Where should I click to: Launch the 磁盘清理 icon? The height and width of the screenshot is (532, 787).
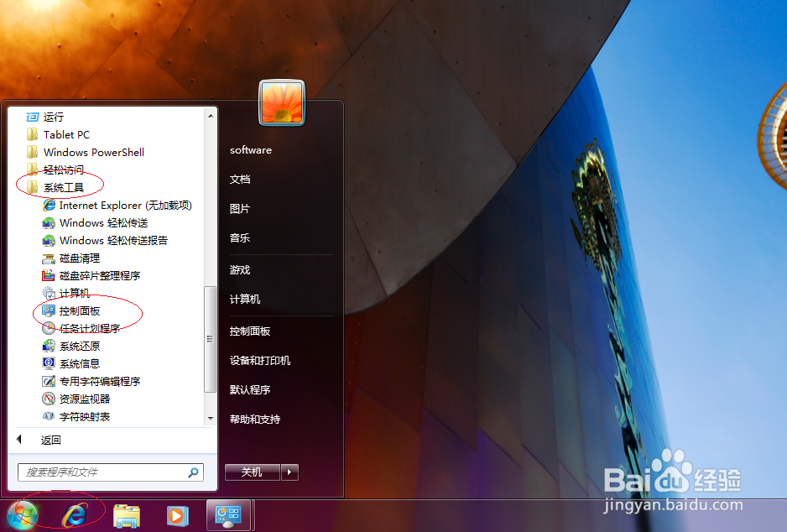tap(49, 258)
